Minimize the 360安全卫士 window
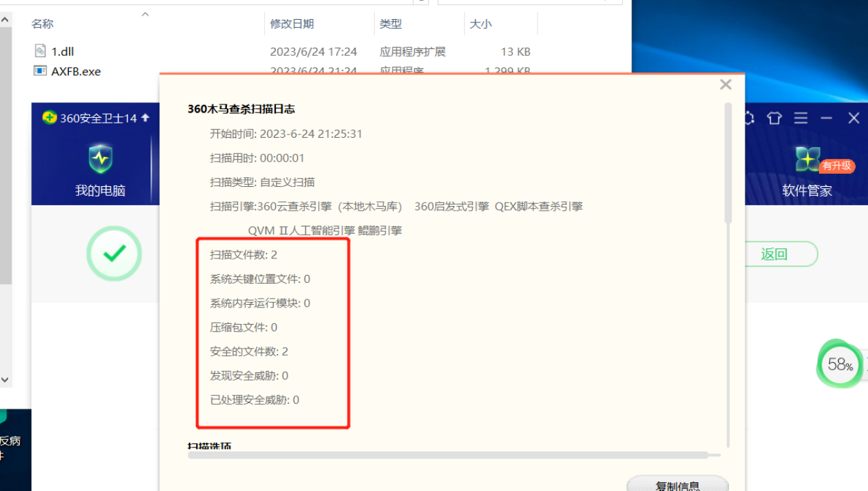 point(826,118)
